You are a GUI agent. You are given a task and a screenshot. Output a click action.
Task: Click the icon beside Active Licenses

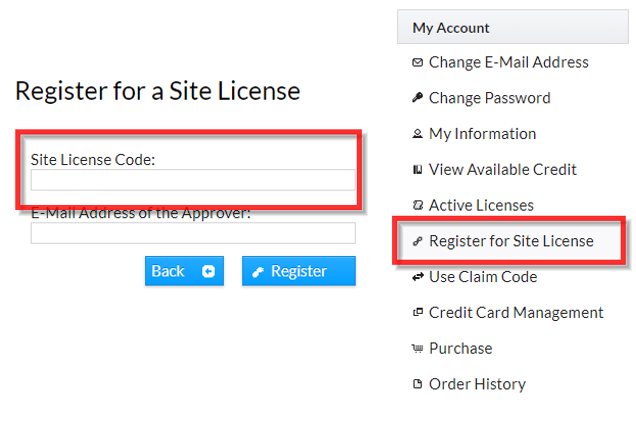pyautogui.click(x=417, y=205)
